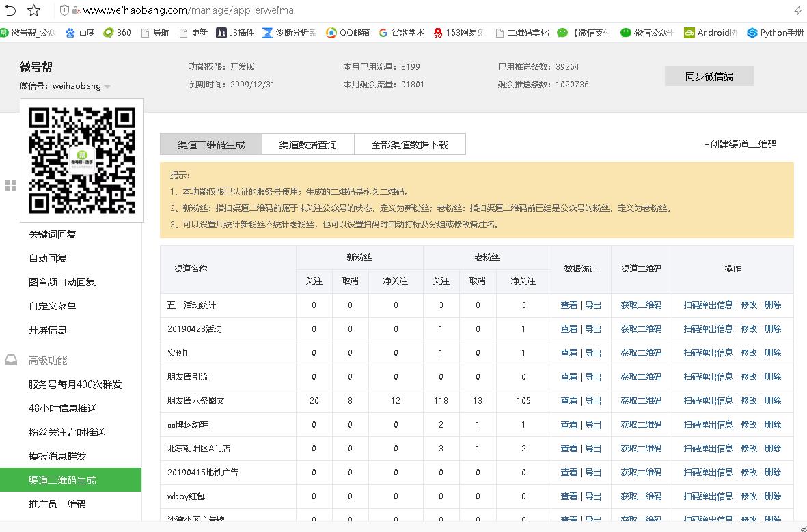
Task: Click the lightning icon in the address bar
Action: [x=797, y=10]
